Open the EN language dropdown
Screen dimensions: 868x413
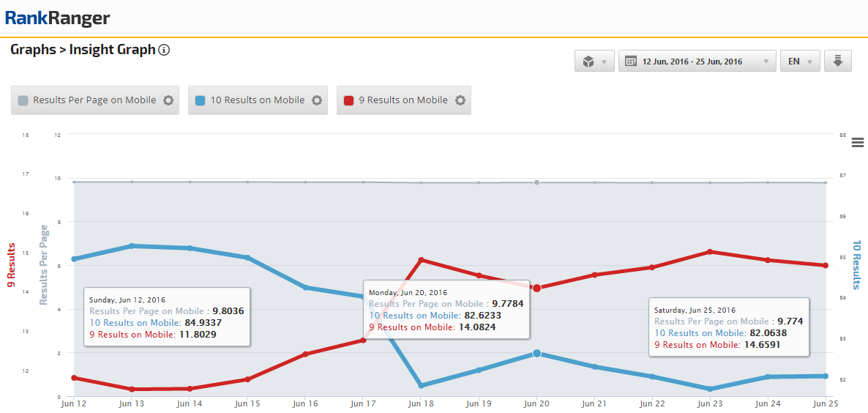coord(800,62)
